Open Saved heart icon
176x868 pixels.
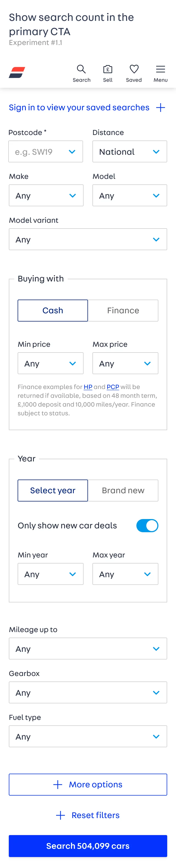click(134, 69)
